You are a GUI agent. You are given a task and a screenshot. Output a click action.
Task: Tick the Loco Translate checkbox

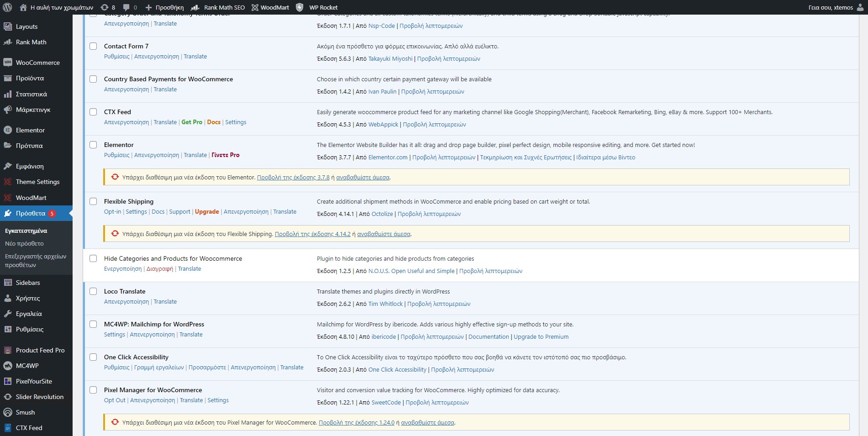(x=93, y=291)
